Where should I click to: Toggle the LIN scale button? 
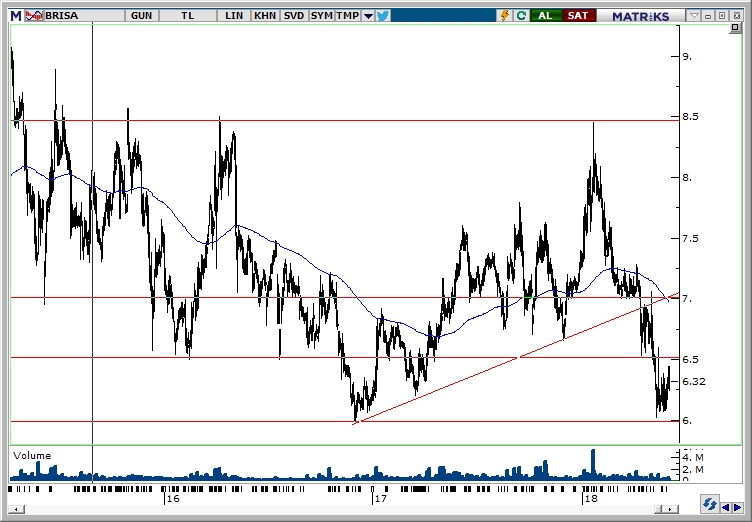[x=234, y=16]
